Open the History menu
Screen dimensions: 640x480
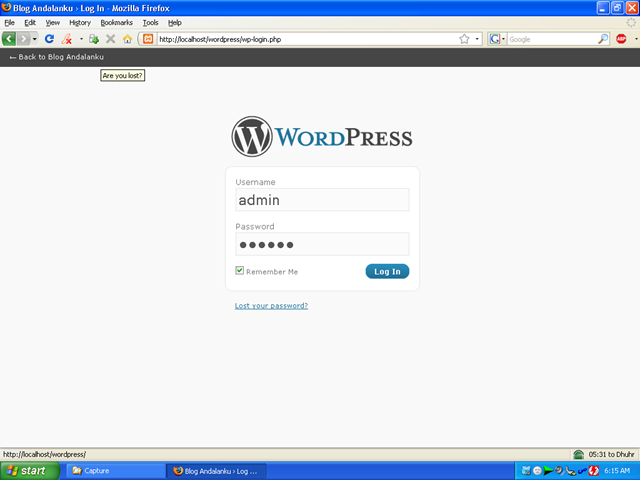[80, 23]
